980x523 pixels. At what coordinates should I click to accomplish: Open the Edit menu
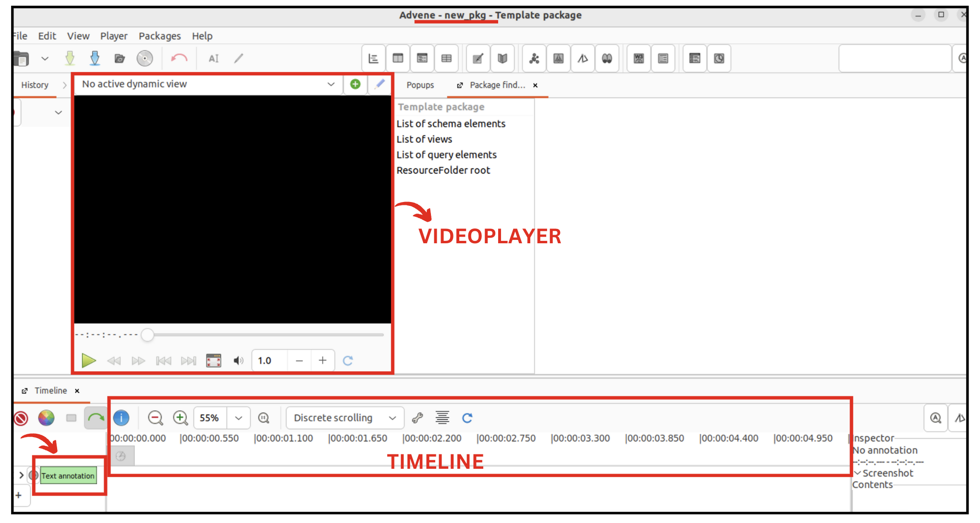47,36
